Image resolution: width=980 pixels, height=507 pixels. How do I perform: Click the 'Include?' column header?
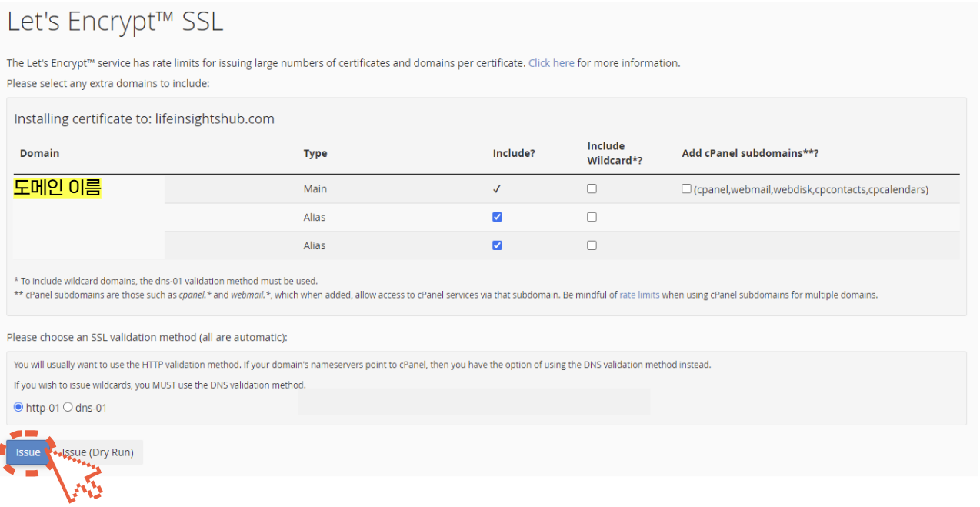[x=514, y=153]
